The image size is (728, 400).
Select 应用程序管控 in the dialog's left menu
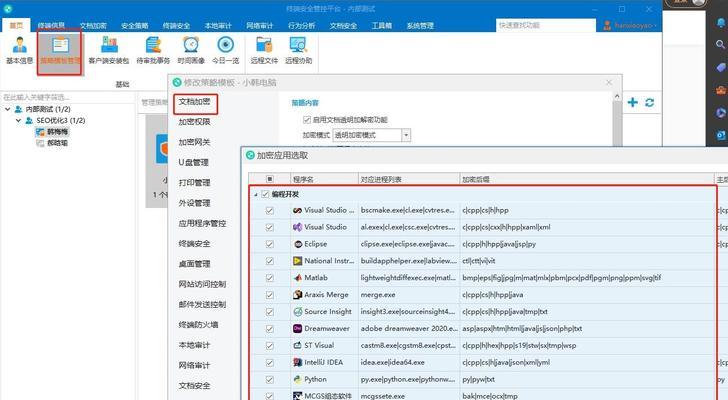click(202, 223)
